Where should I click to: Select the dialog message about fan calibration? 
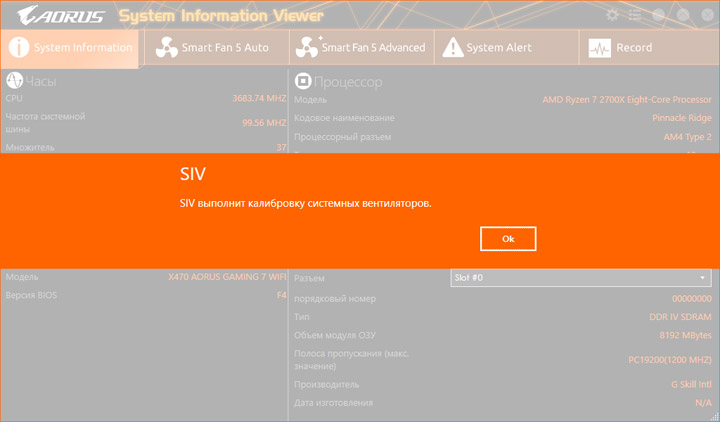[305, 203]
